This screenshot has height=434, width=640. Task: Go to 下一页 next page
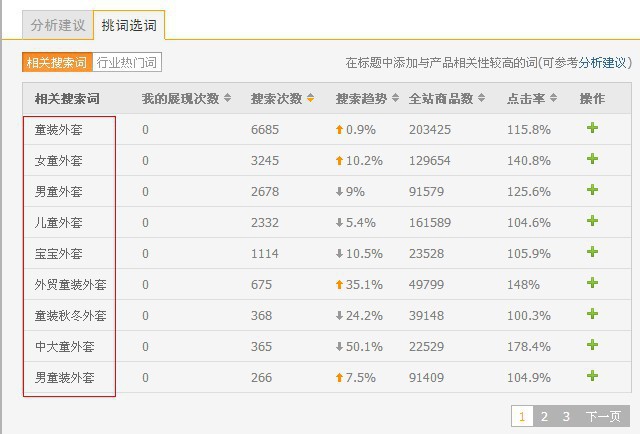pyautogui.click(x=603, y=417)
